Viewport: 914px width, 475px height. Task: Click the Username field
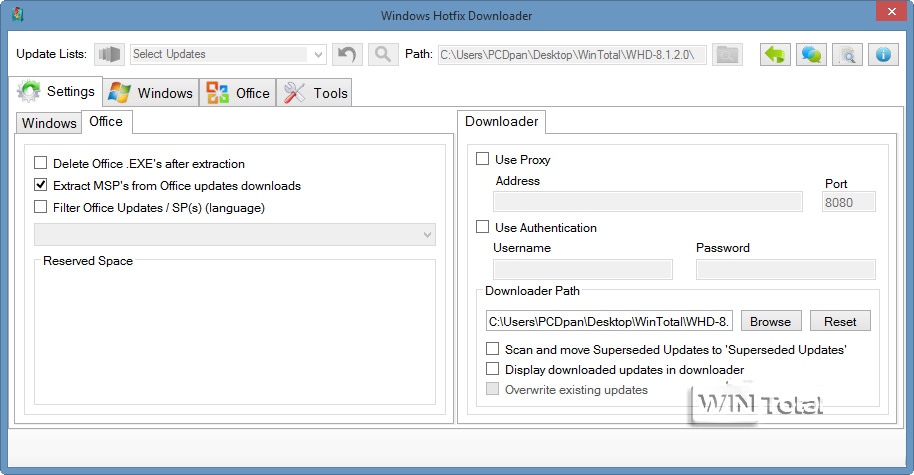click(583, 269)
